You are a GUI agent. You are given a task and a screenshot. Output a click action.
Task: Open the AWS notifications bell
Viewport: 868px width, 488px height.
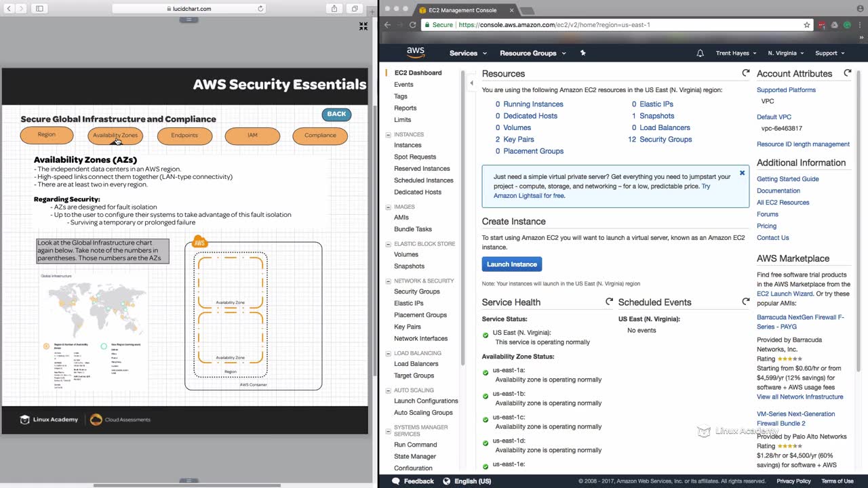[x=700, y=53]
